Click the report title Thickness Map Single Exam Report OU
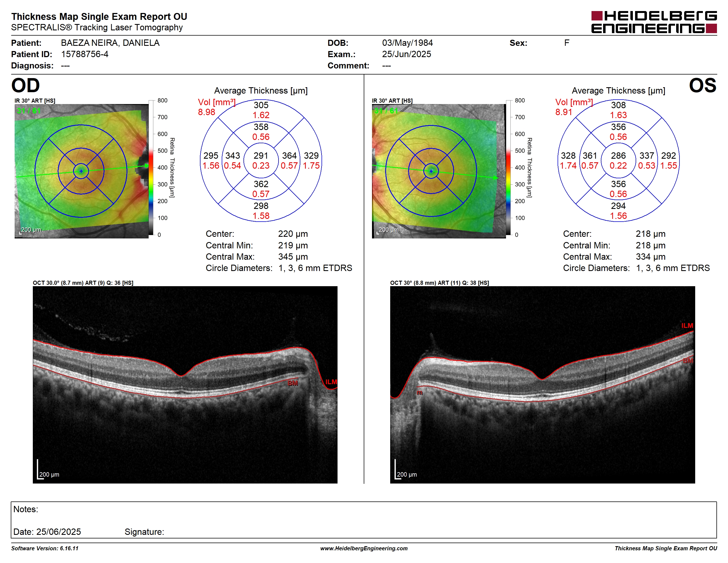 (x=99, y=17)
